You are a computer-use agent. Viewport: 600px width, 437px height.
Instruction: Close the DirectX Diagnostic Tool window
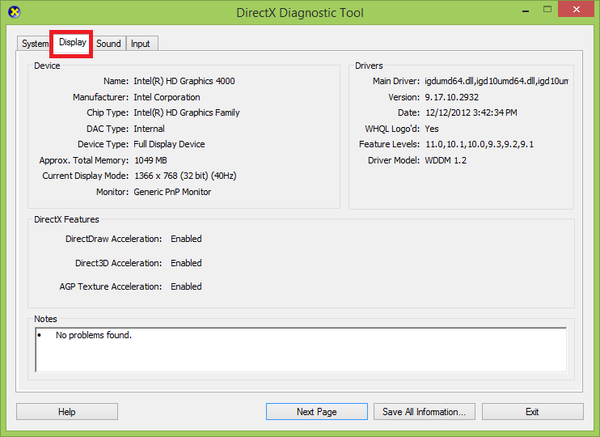576,10
